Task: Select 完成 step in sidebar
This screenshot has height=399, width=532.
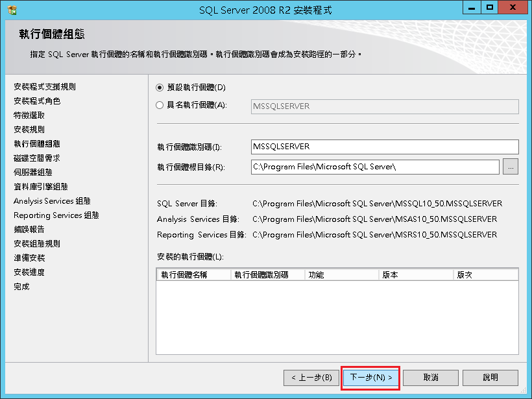Action: (21, 287)
